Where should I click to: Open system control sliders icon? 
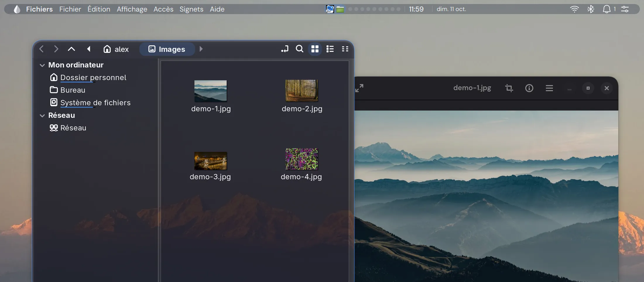[625, 9]
